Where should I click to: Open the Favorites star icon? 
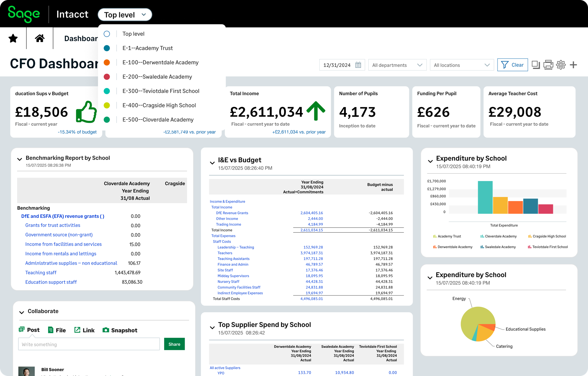[x=13, y=38]
